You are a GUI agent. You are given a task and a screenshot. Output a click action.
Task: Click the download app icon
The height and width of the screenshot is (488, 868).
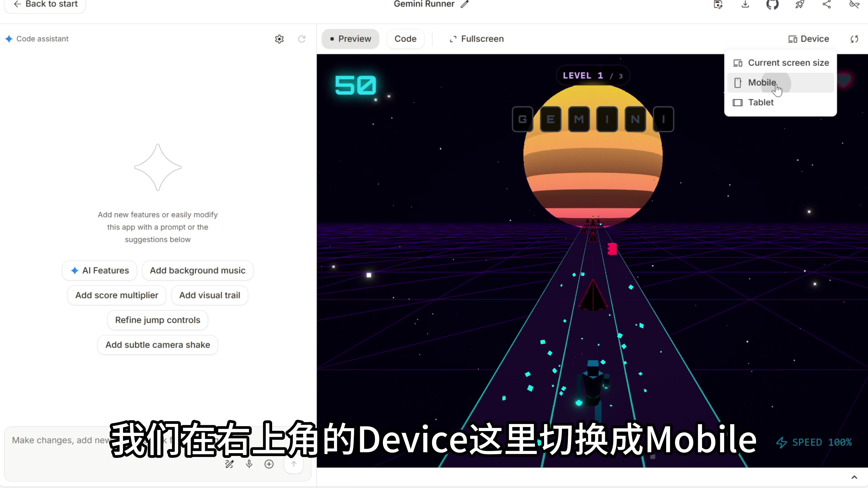pyautogui.click(x=745, y=4)
